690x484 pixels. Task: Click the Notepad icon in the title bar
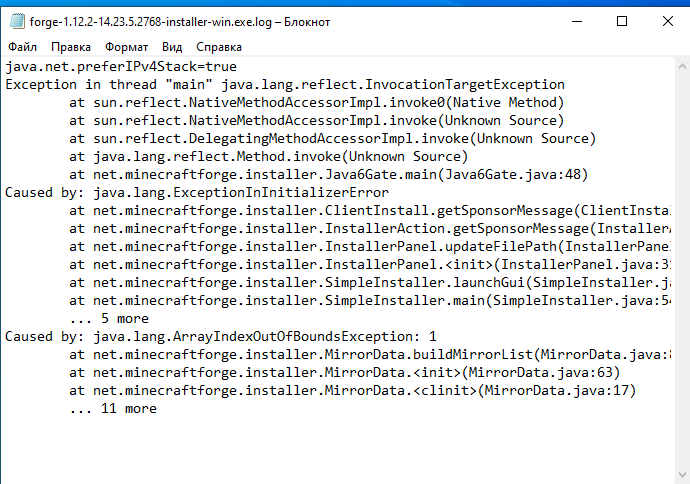pyautogui.click(x=17, y=21)
